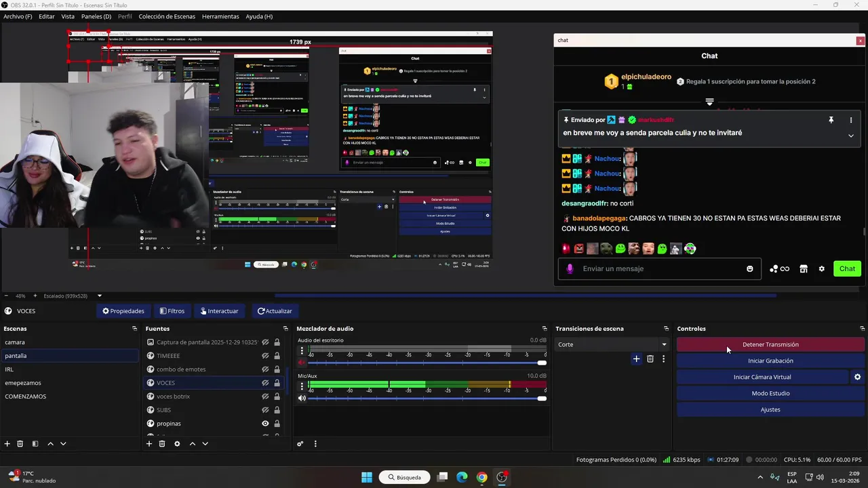Image resolution: width=868 pixels, height=488 pixels.
Task: Undock the Escenas panel
Action: [x=134, y=329]
